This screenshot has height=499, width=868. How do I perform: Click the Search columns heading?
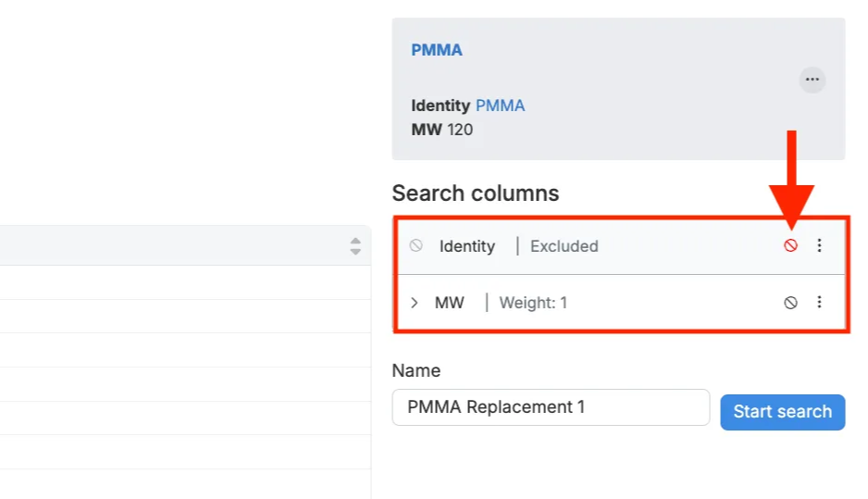click(x=476, y=193)
